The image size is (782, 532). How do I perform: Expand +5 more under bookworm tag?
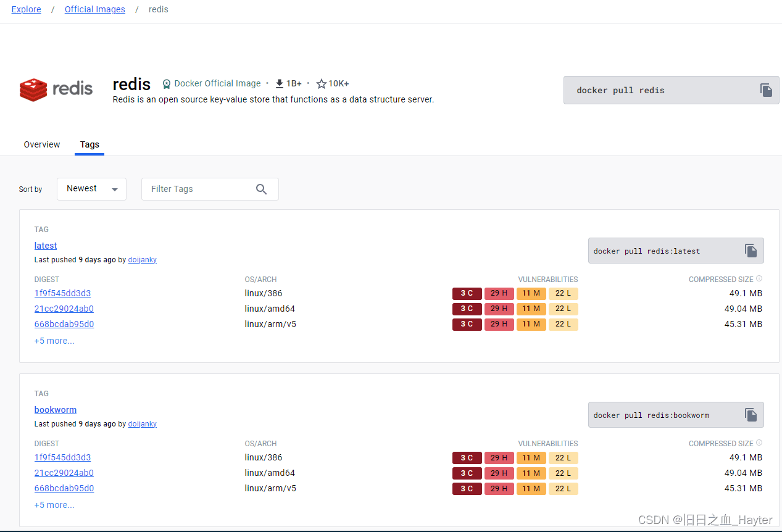[x=54, y=505]
